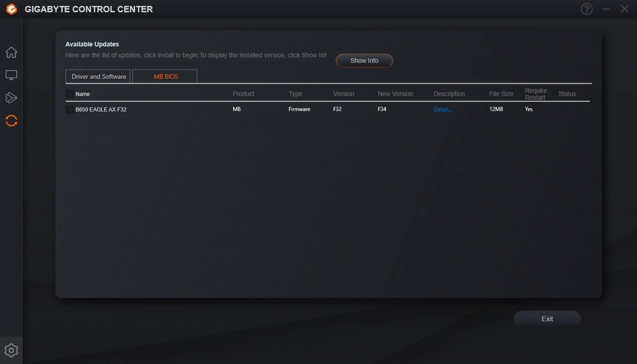Click the Firmware type cell
Screen dimensions: 637x364
pyautogui.click(x=299, y=109)
